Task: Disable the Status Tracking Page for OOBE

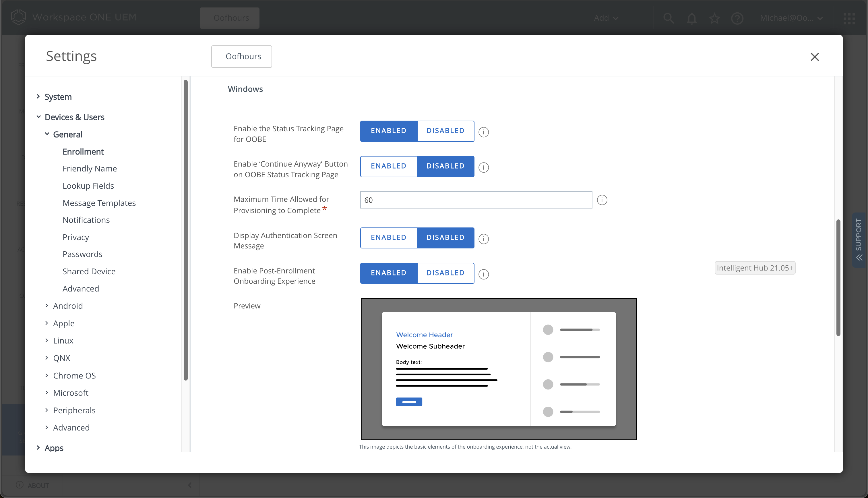Action: (445, 131)
